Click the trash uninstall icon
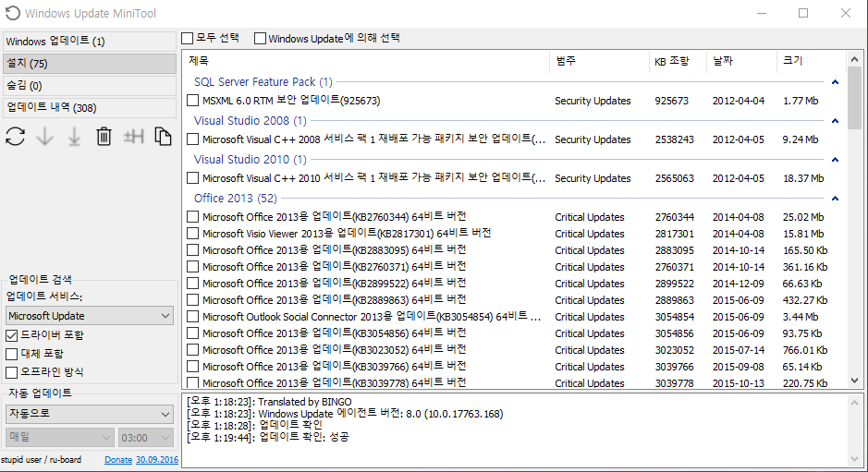This screenshot has width=868, height=472. click(x=104, y=136)
